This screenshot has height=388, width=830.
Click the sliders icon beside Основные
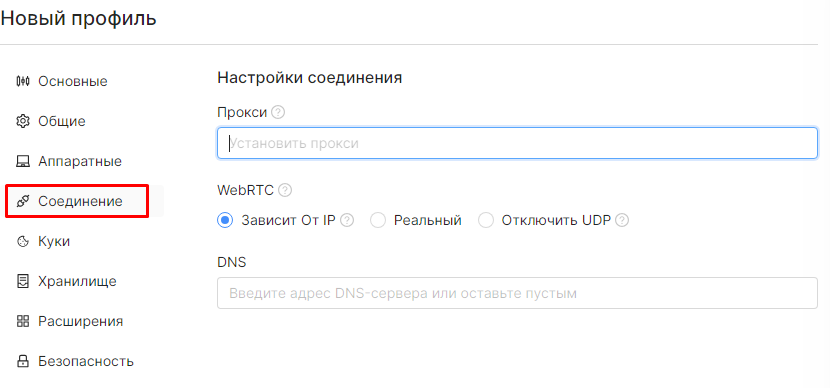(22, 82)
